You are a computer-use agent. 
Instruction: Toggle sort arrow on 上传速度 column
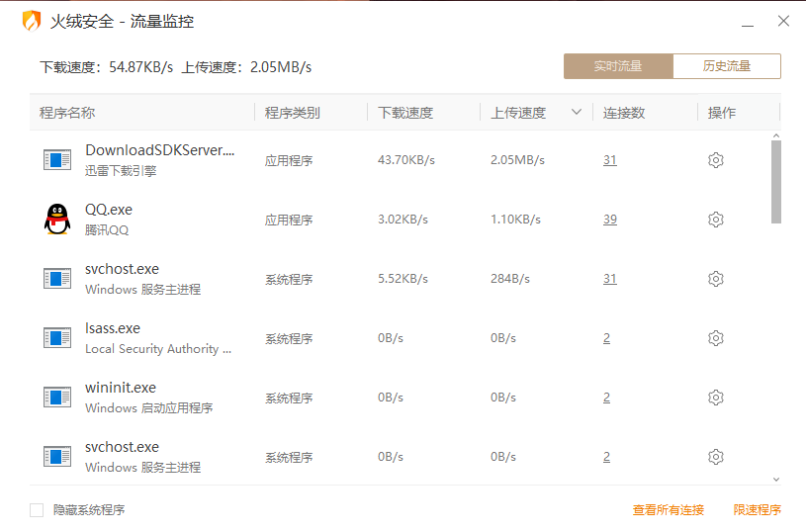coord(577,112)
